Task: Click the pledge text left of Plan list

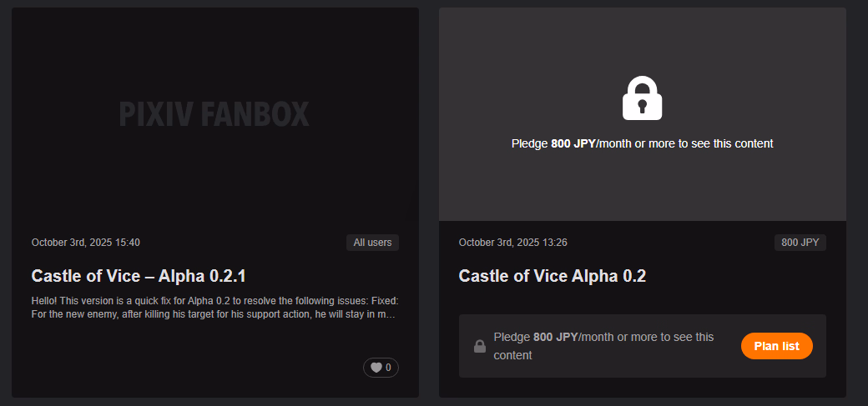Action: [603, 338]
